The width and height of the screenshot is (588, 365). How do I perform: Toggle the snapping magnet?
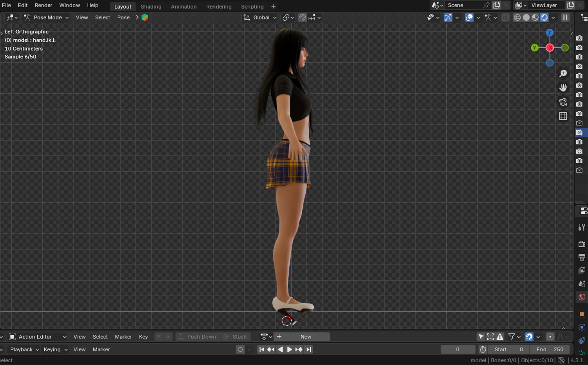tap(302, 17)
